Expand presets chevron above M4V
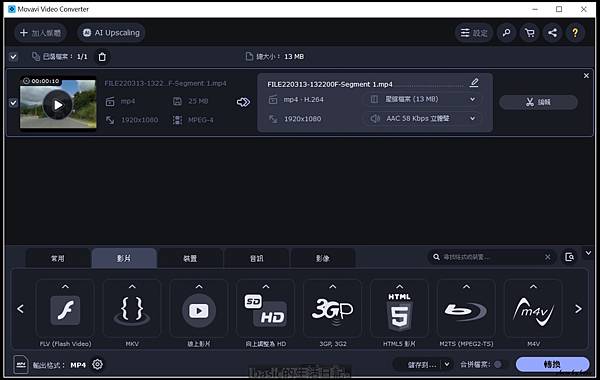Image resolution: width=600 pixels, height=380 pixels. pos(533,286)
